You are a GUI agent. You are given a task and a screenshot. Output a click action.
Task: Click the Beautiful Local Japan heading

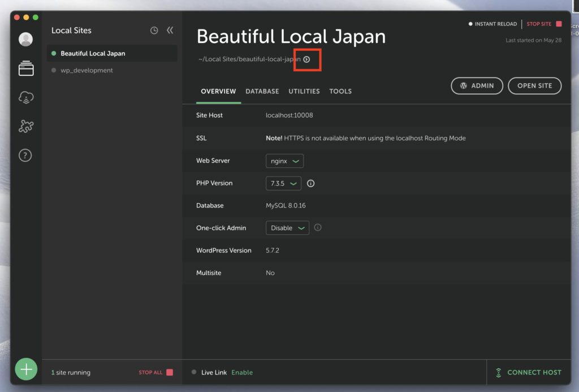[x=291, y=37]
